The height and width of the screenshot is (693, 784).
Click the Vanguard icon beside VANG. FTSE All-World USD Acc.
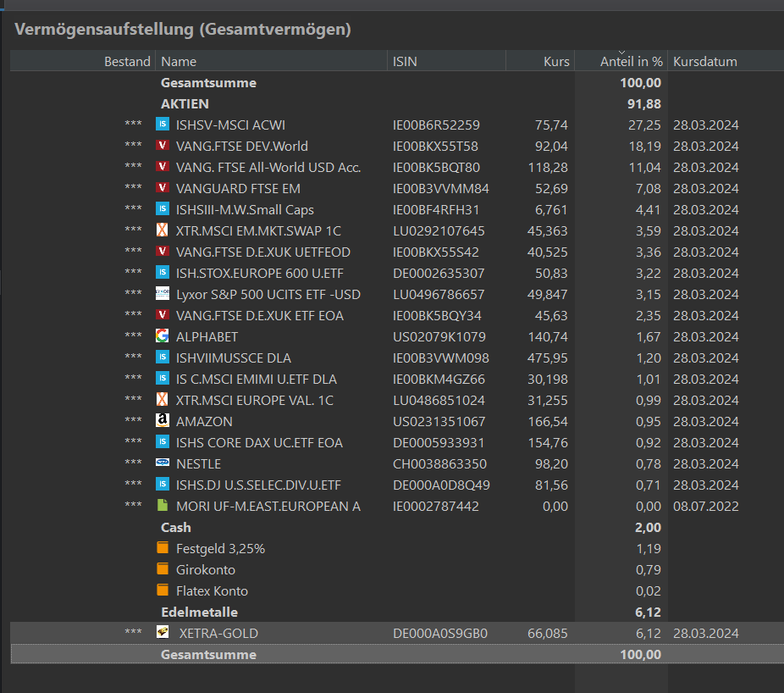tap(163, 167)
